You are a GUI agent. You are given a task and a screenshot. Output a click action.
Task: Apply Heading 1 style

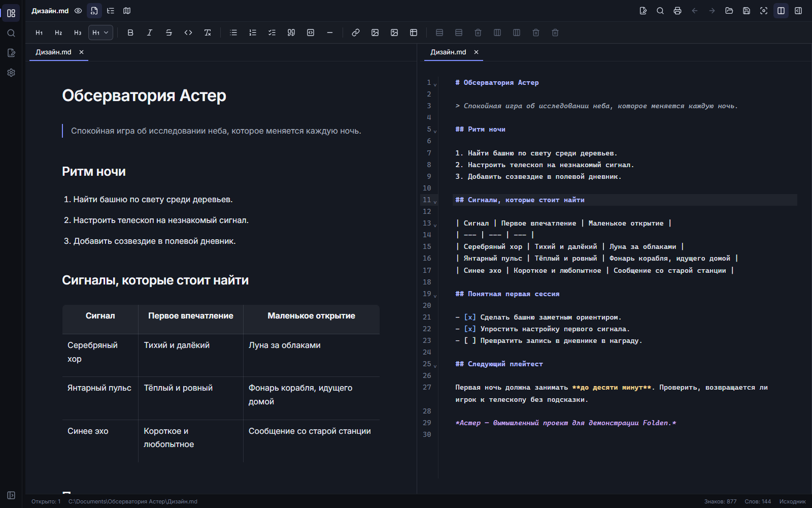(39, 33)
